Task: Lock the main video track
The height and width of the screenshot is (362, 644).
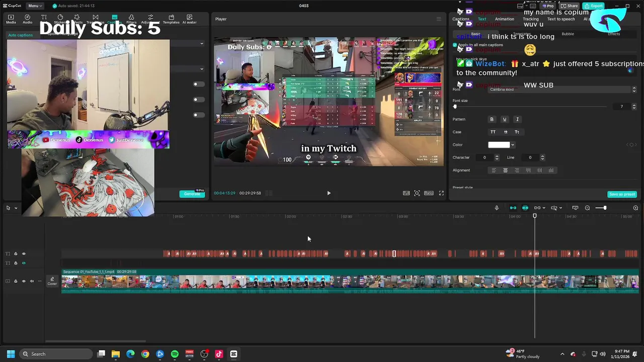Action: point(16,281)
